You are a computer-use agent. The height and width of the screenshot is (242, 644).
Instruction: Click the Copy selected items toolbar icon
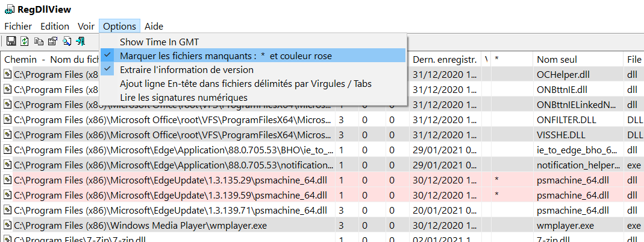tap(39, 41)
